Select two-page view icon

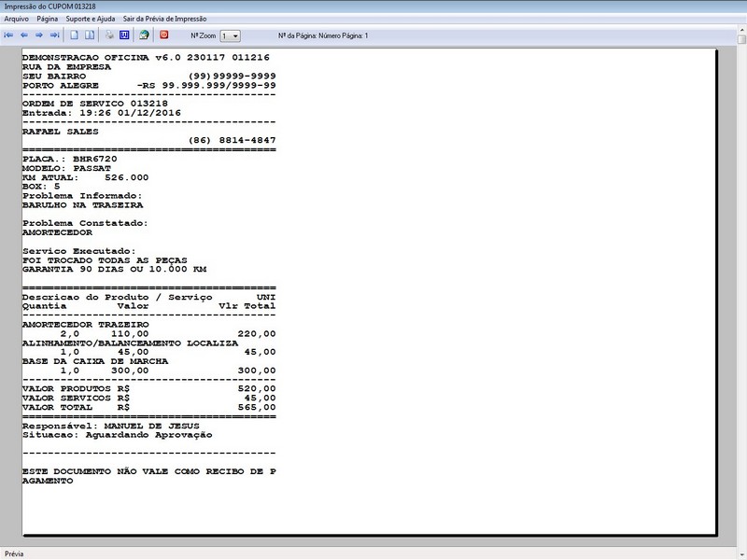90,35
